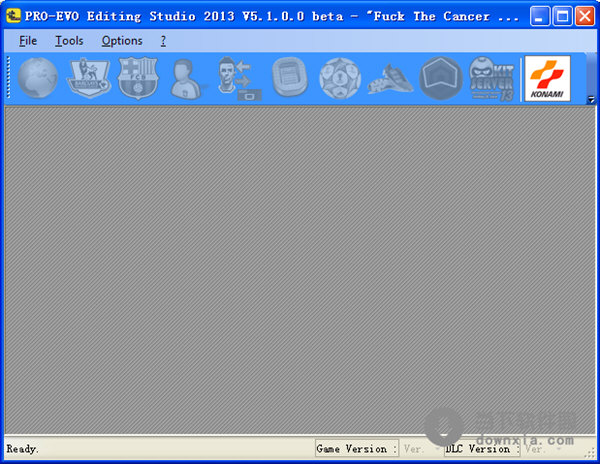Open the File menu
600x464 pixels.
coord(28,41)
